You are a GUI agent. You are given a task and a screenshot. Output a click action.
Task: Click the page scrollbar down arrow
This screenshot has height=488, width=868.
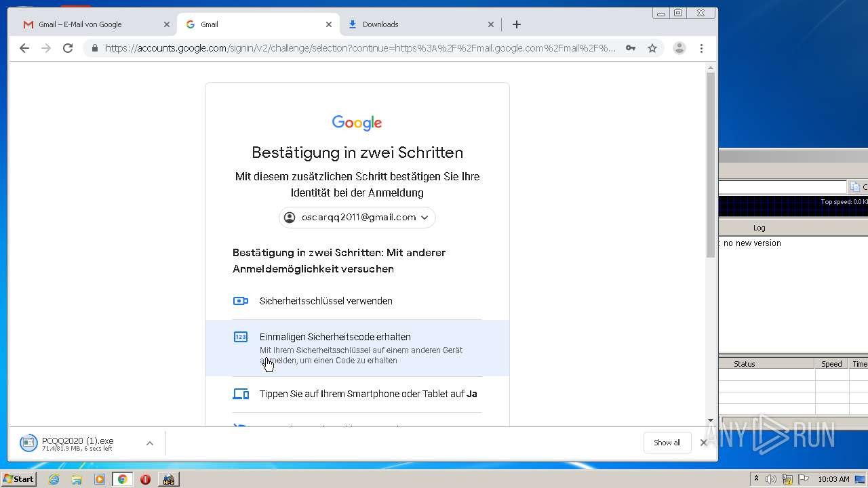(x=711, y=420)
